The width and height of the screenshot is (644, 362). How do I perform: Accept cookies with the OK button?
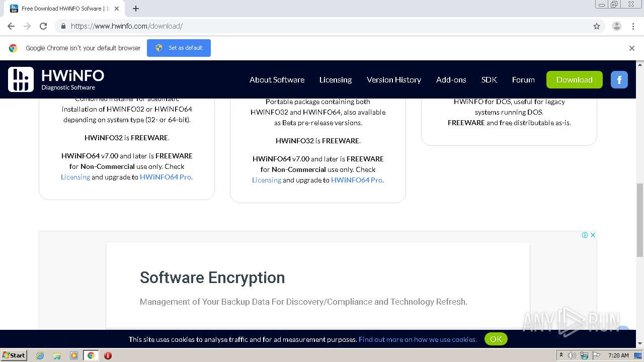point(496,339)
